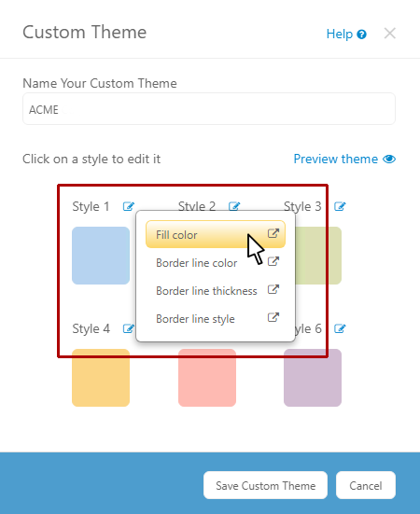Close the Custom Theme dialog

[390, 34]
